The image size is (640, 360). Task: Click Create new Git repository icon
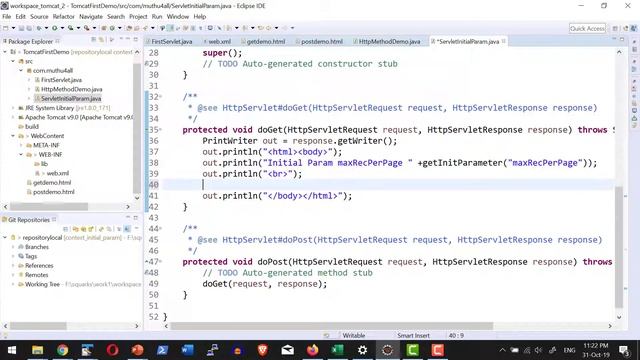[91, 229]
